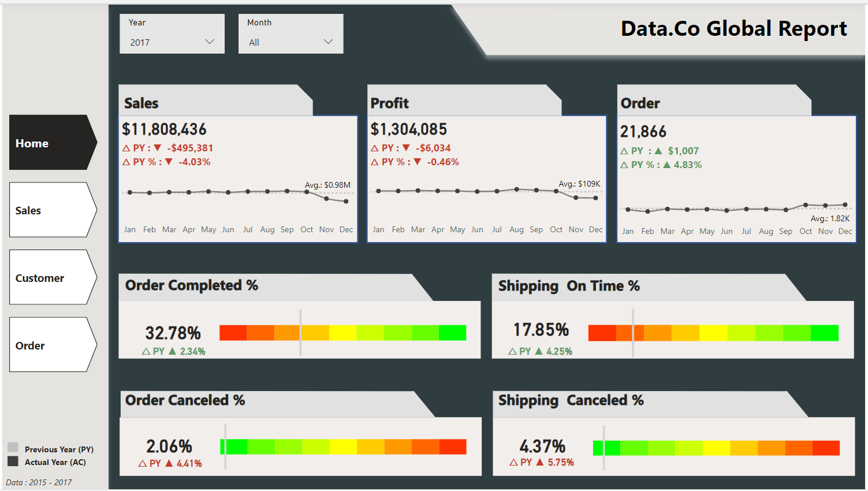
Task: Expand the Month dropdown set to All
Action: tap(290, 42)
